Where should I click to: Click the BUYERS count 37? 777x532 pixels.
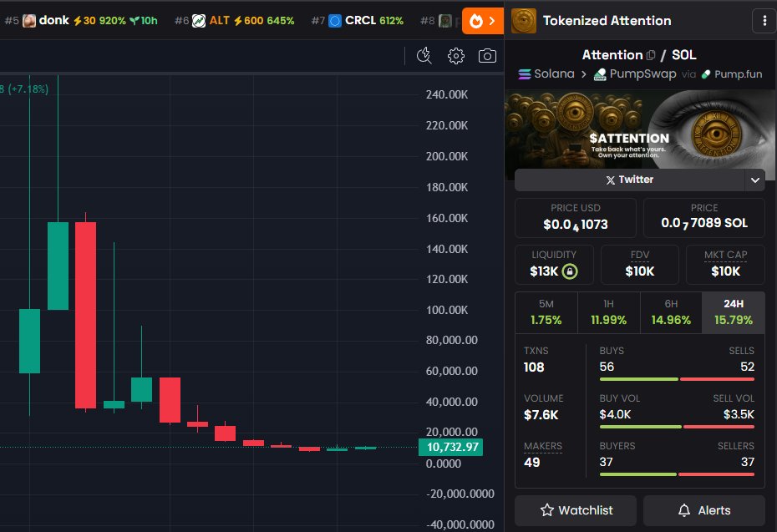(606, 462)
